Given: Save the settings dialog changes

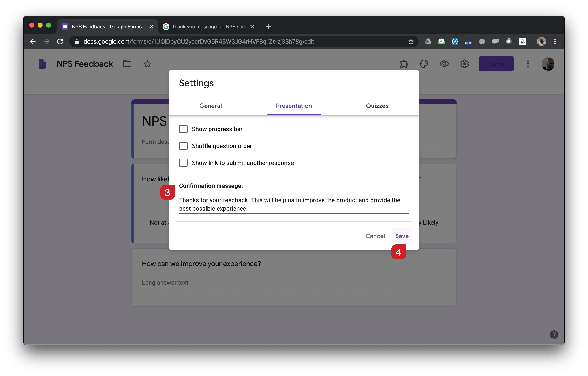Looking at the screenshot, I should click(x=402, y=236).
